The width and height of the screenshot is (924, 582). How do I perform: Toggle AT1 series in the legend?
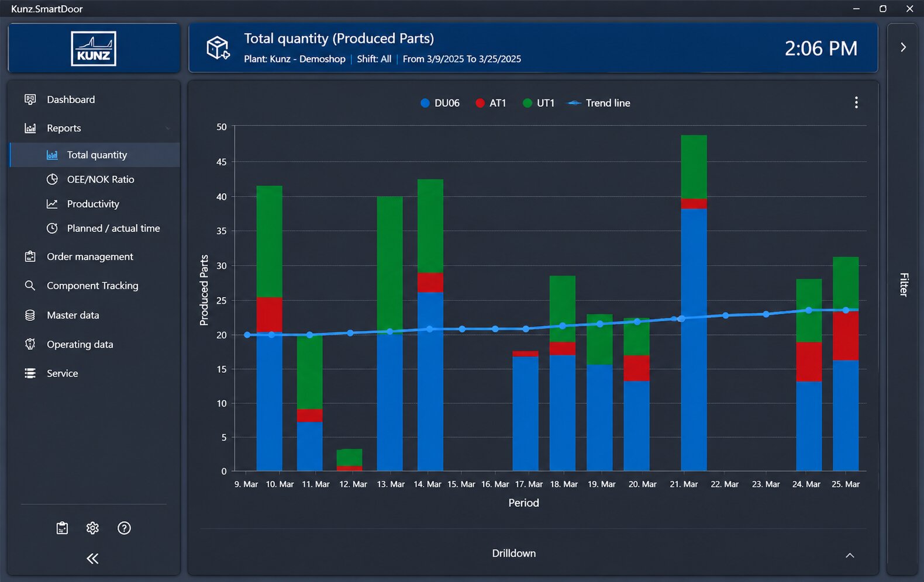(x=491, y=103)
